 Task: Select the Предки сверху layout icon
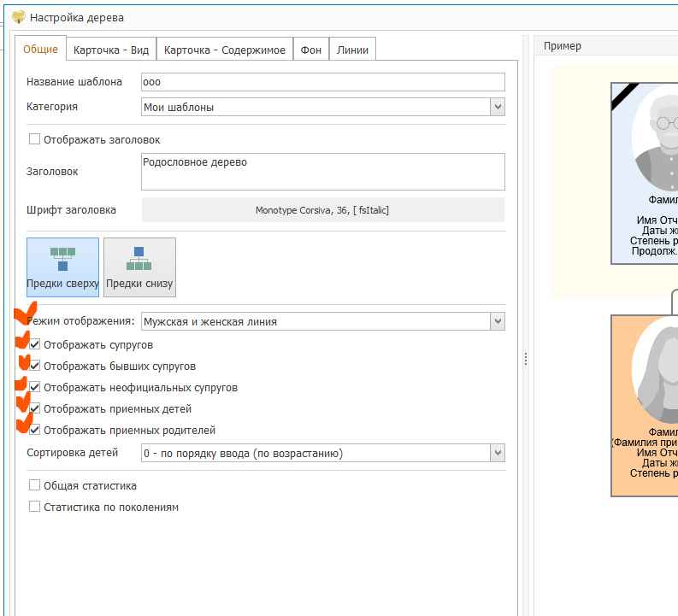[x=62, y=267]
